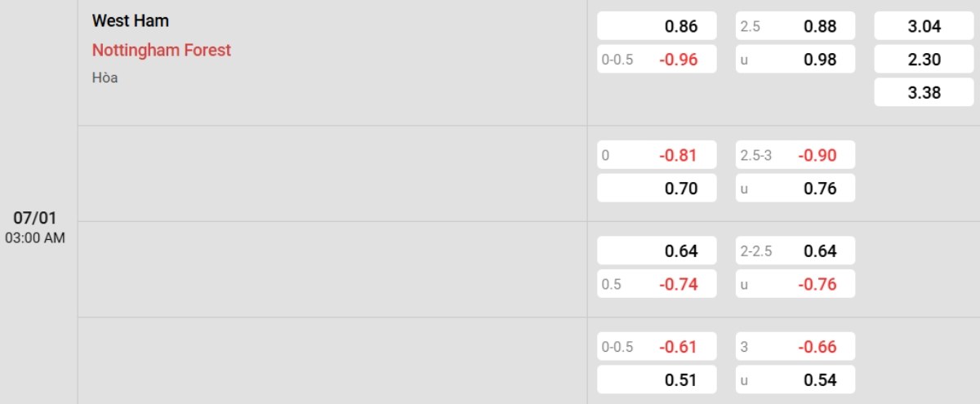Select the 2.30 match result odds
The width and height of the screenshot is (980, 404).
(x=924, y=60)
